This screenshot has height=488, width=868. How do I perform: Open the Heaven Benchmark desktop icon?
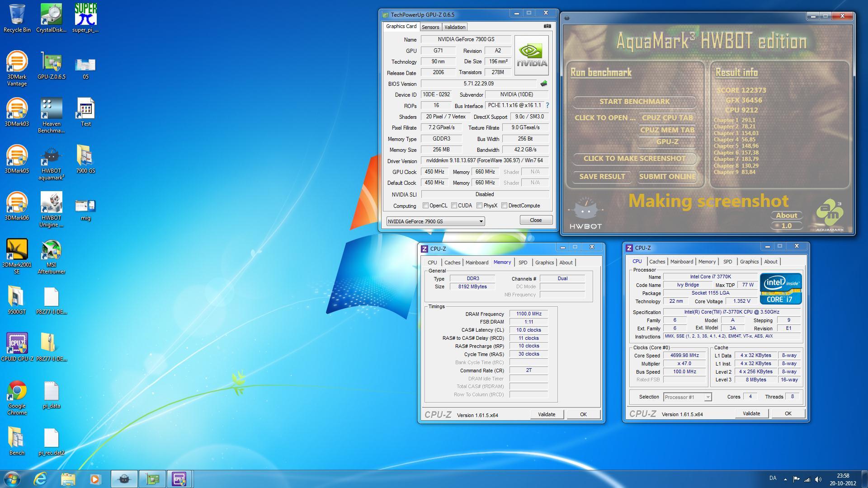[51, 116]
